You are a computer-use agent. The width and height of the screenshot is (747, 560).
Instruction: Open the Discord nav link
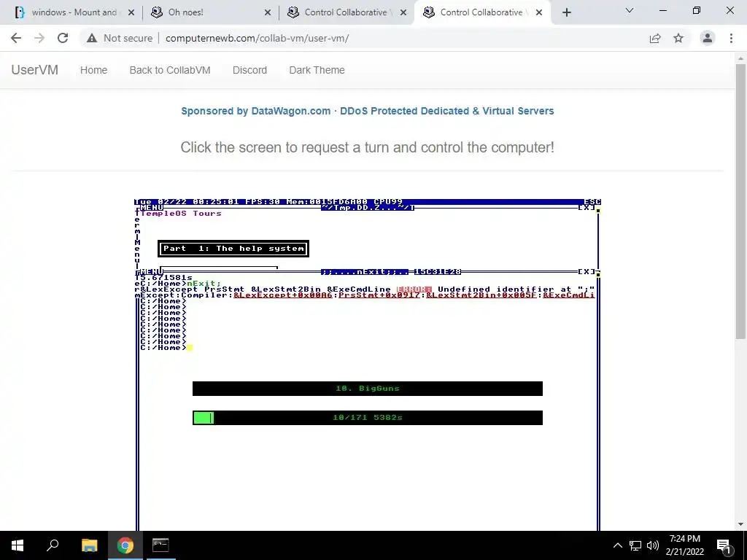(x=249, y=70)
